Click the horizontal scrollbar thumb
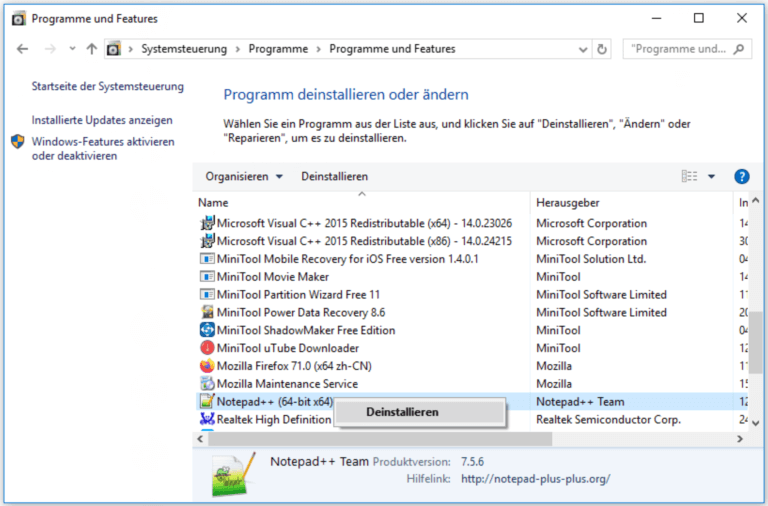The image size is (768, 506). [x=380, y=439]
